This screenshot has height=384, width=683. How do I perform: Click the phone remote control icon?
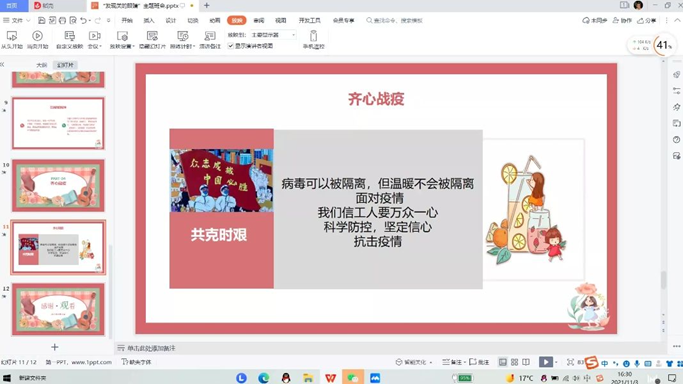314,36
